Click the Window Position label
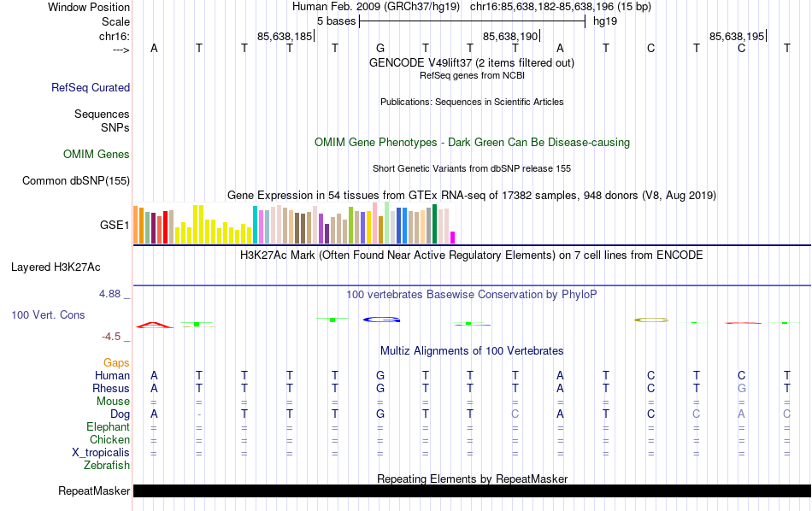The image size is (812, 511). pos(89,7)
